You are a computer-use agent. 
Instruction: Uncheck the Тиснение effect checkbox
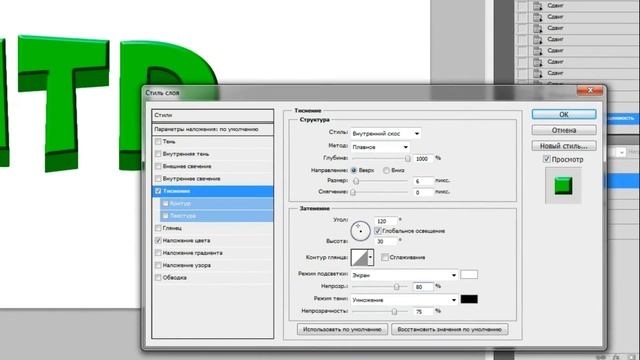(158, 191)
